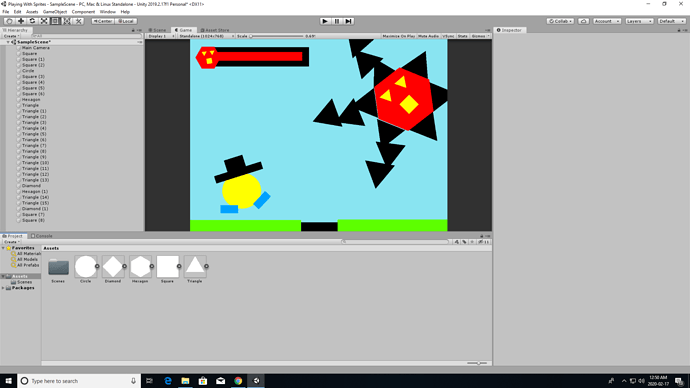Collapse the SampleScene tree node

coord(8,42)
